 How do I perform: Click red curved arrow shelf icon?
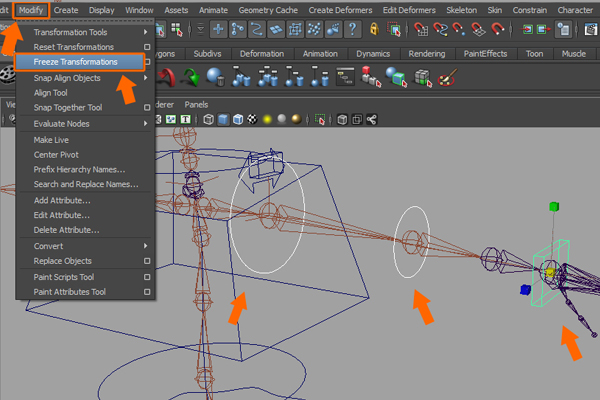[x=167, y=77]
